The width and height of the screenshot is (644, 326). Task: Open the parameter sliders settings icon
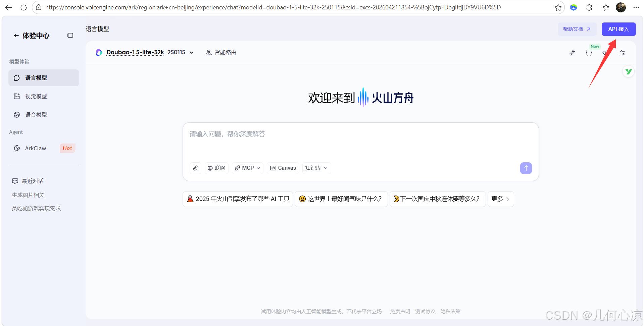[x=623, y=53]
